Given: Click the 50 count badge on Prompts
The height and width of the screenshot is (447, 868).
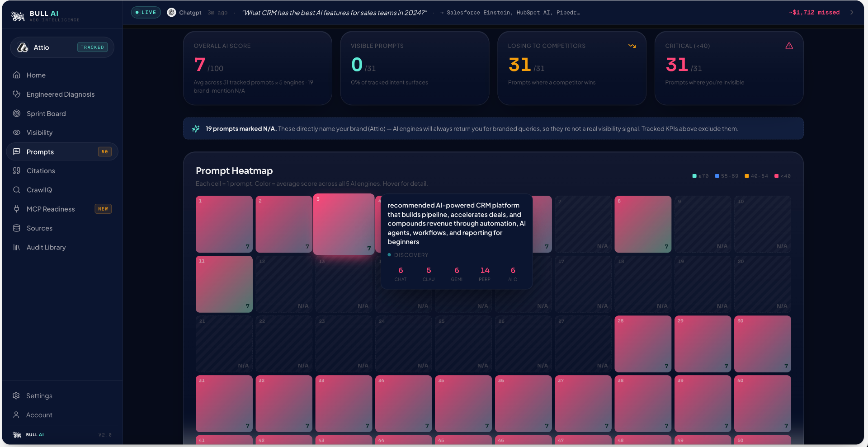Looking at the screenshot, I should (x=105, y=152).
